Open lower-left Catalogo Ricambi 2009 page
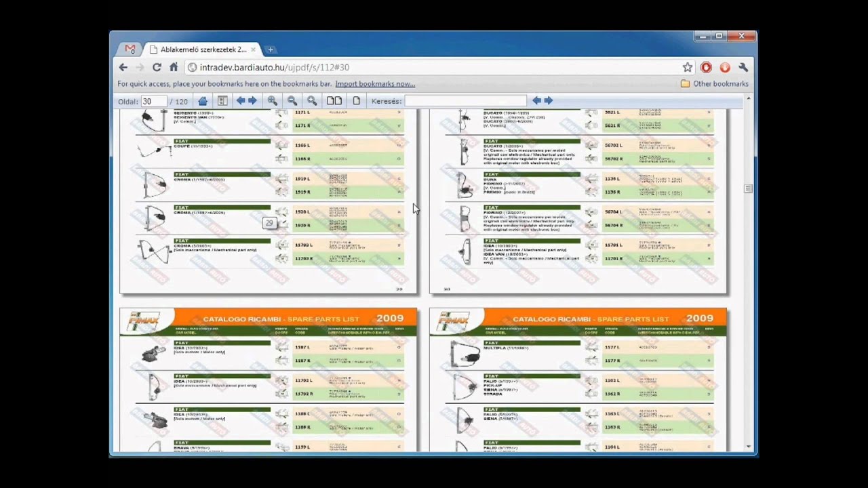Image resolution: width=868 pixels, height=488 pixels. click(x=269, y=380)
